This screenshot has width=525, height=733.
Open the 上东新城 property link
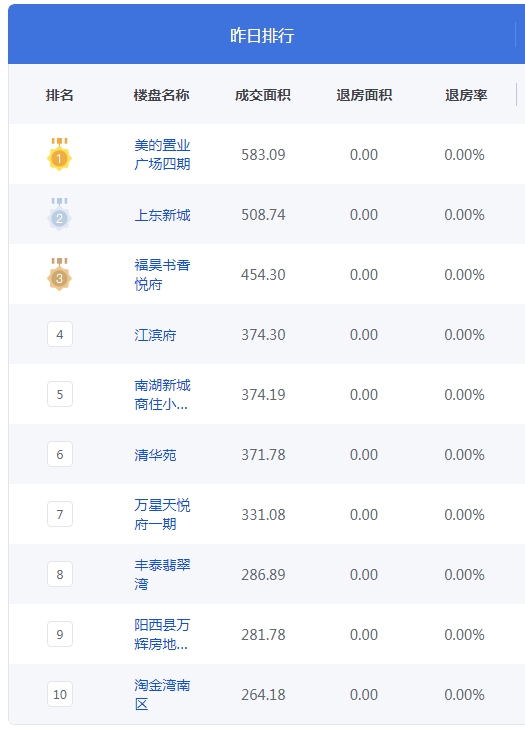click(162, 215)
